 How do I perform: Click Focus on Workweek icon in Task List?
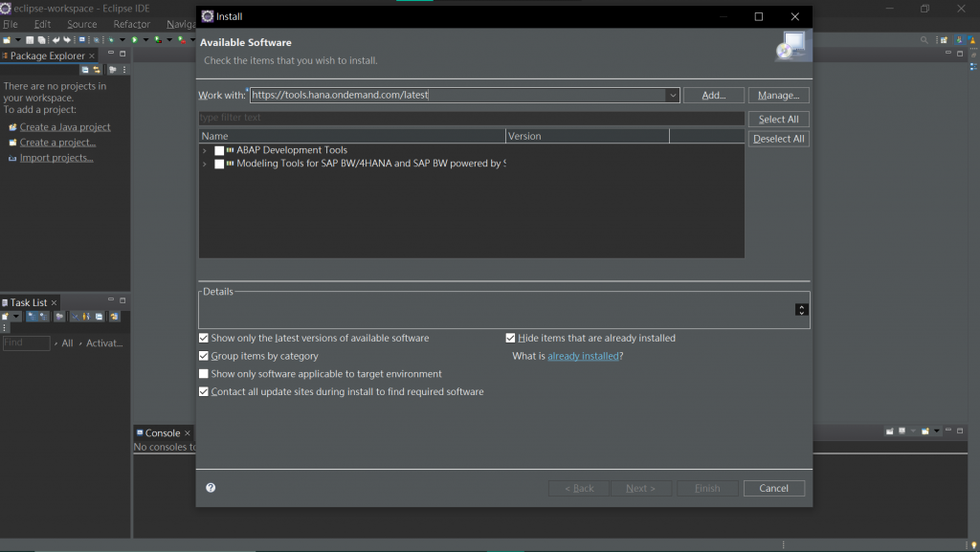click(59, 316)
